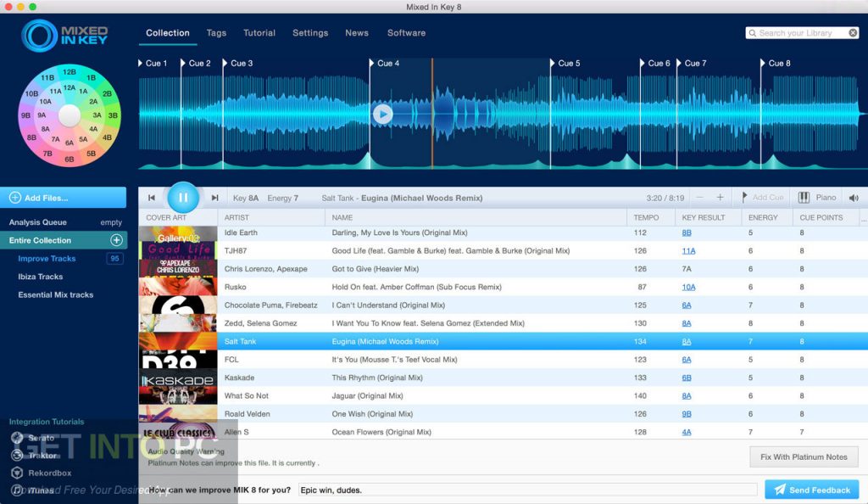Open the Piano keyboard tool
The width and height of the screenshot is (868, 504).
pos(817,198)
